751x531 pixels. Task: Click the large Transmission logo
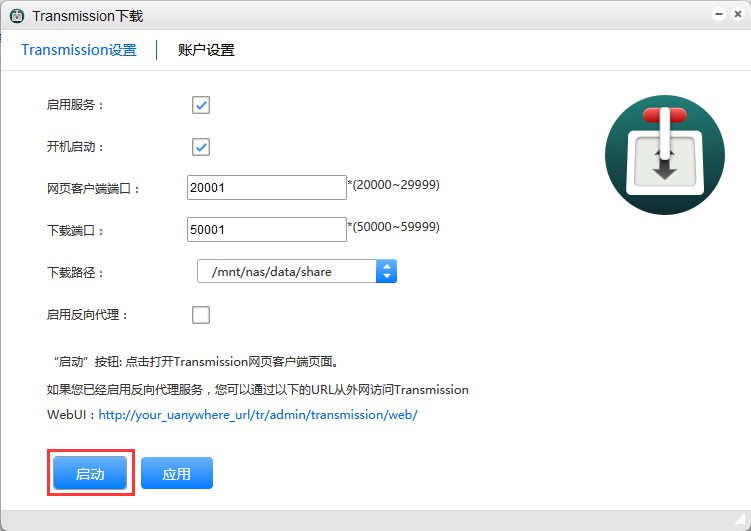click(664, 155)
